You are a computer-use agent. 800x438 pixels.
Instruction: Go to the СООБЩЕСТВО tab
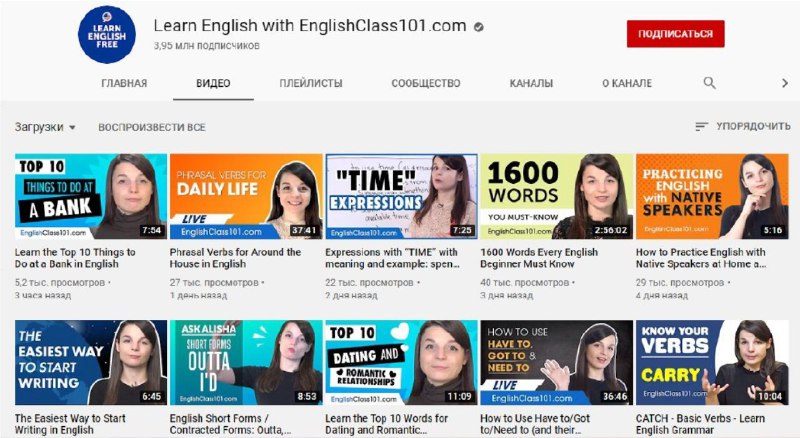pyautogui.click(x=426, y=83)
